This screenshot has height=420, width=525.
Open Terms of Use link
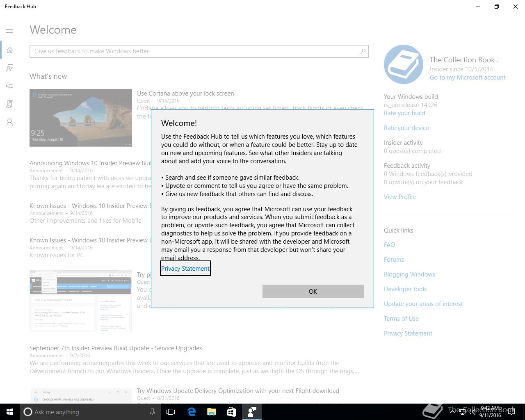click(401, 319)
